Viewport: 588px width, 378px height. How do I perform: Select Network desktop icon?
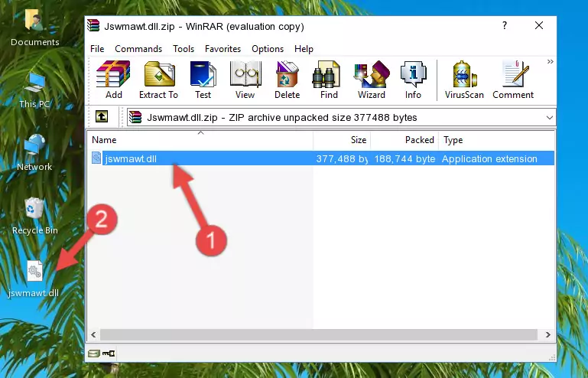(x=34, y=153)
